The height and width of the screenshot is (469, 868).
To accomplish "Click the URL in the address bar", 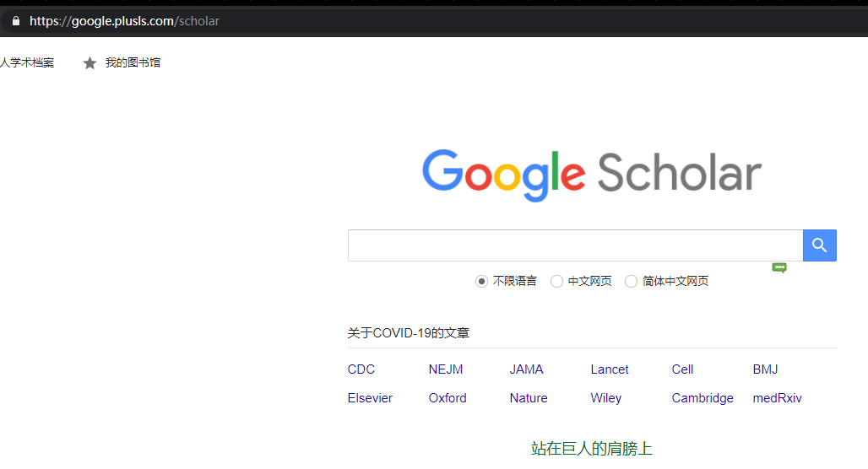I will pos(124,21).
